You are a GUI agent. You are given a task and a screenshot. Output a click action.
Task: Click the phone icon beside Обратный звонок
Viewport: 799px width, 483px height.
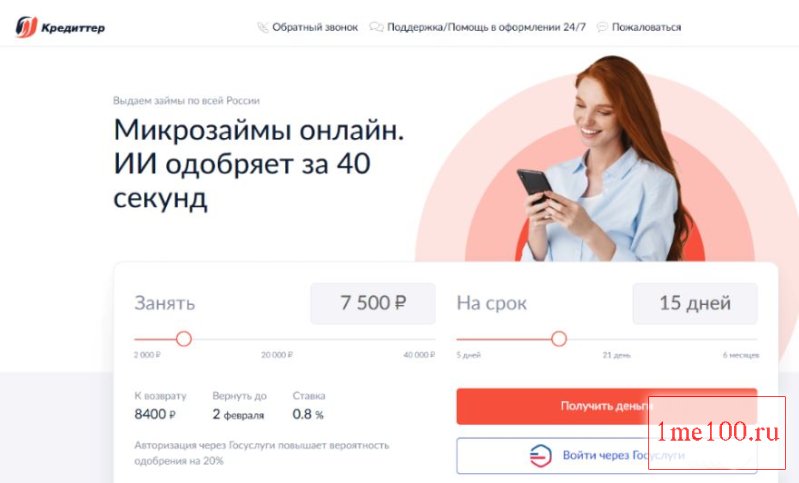262,27
